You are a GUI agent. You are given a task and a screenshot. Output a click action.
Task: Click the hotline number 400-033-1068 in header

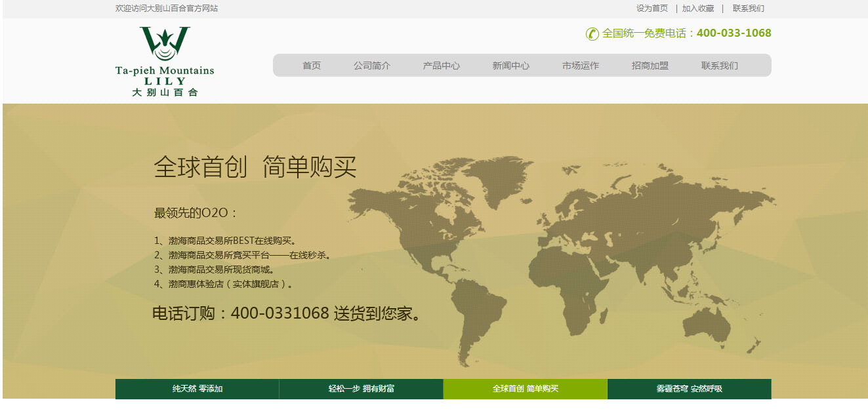pos(734,33)
